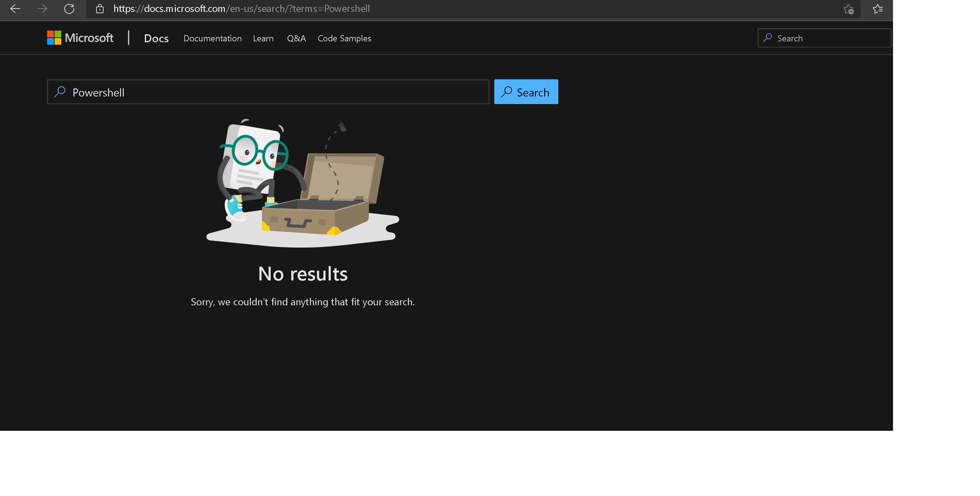The height and width of the screenshot is (496, 980).
Task: Open the Code Samples section
Action: point(344,38)
